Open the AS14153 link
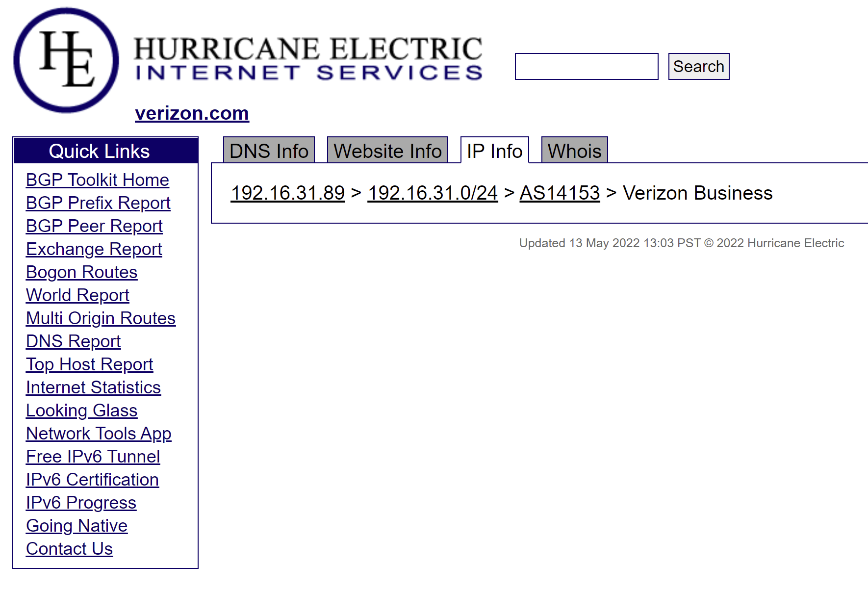868x591 pixels. [x=560, y=193]
